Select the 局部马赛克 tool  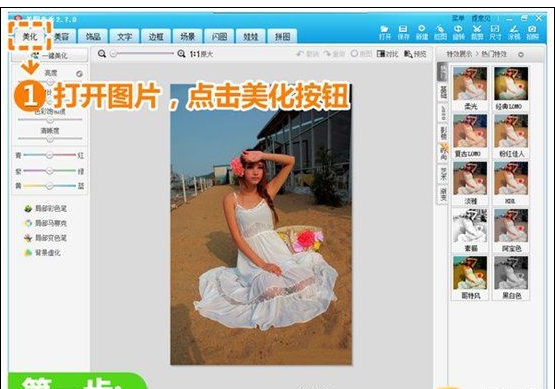tap(45, 223)
